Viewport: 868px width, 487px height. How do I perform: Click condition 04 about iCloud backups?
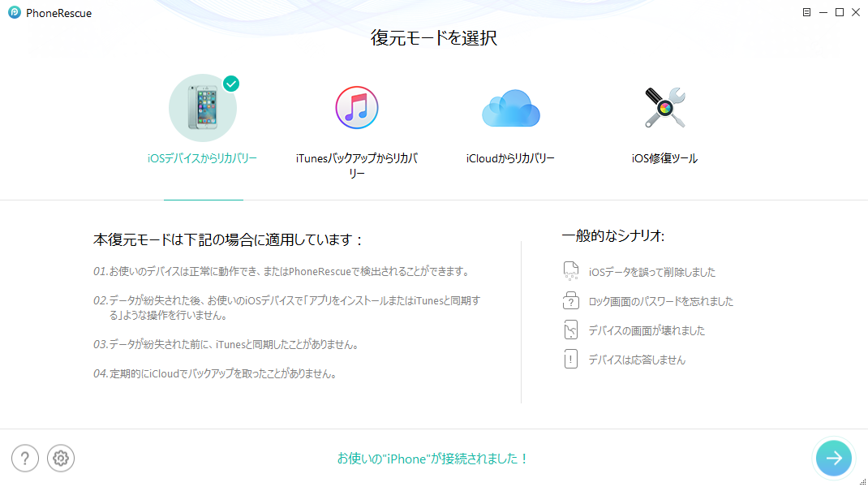pyautogui.click(x=215, y=374)
